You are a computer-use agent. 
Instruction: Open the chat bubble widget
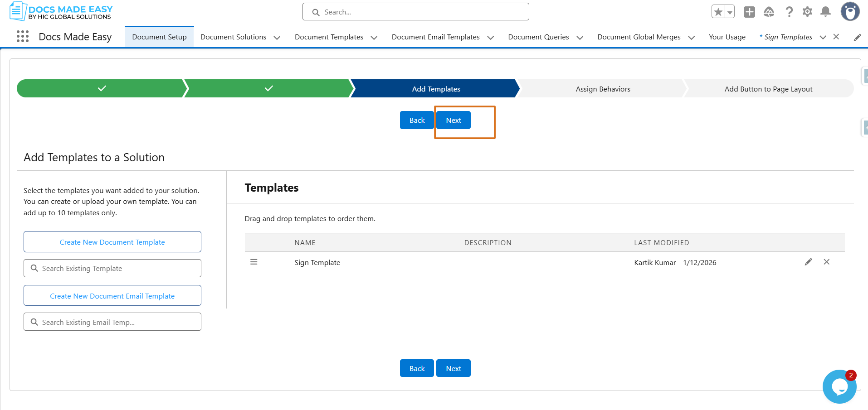click(839, 386)
